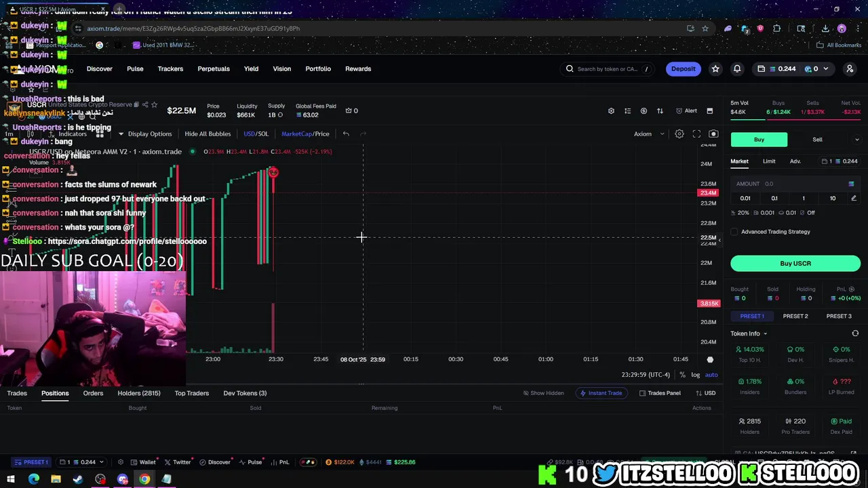Click the list layout icon above chart
Viewport: 868px width, 488px height.
click(627, 111)
